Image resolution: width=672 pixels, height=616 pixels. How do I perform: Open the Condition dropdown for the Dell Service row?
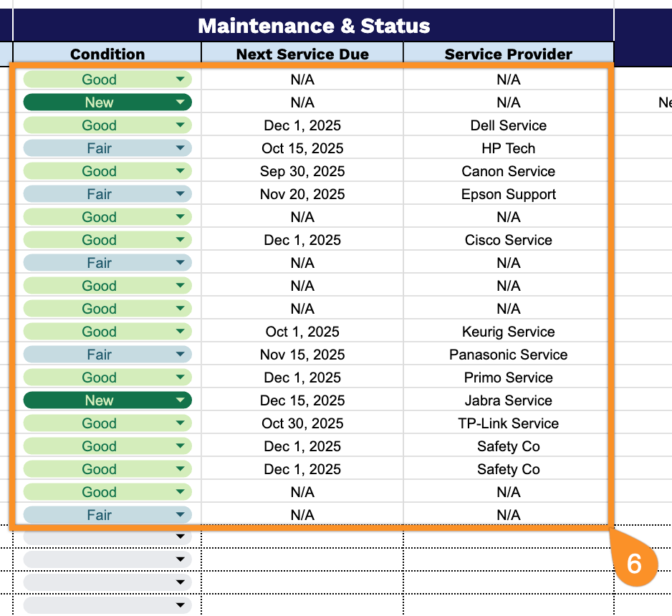pos(180,125)
